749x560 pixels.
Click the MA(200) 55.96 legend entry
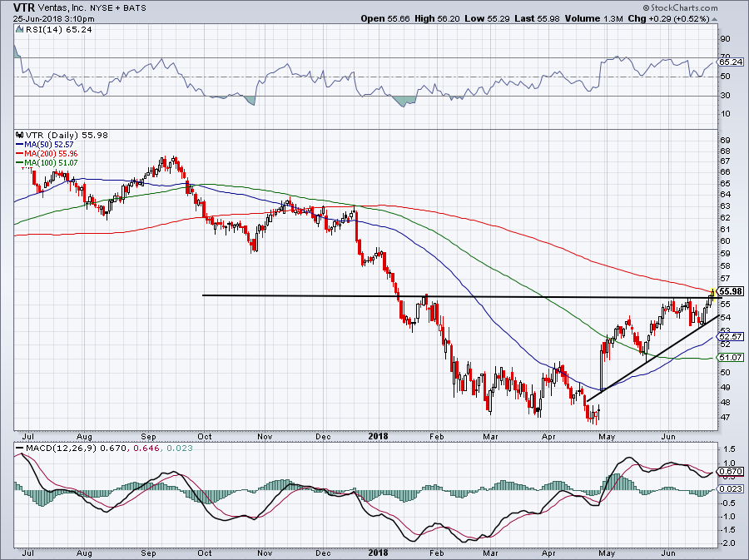pos(51,154)
